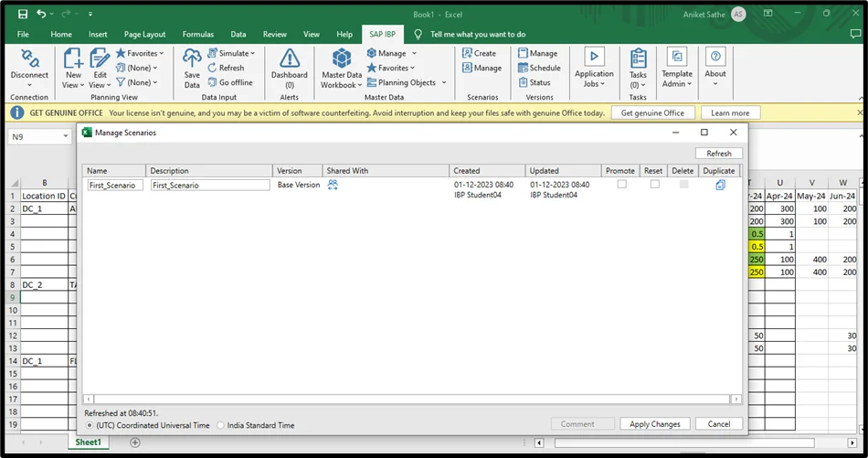Screen dimensions: 868x458
Task: Check Reset for First_Scenario
Action: (655, 184)
